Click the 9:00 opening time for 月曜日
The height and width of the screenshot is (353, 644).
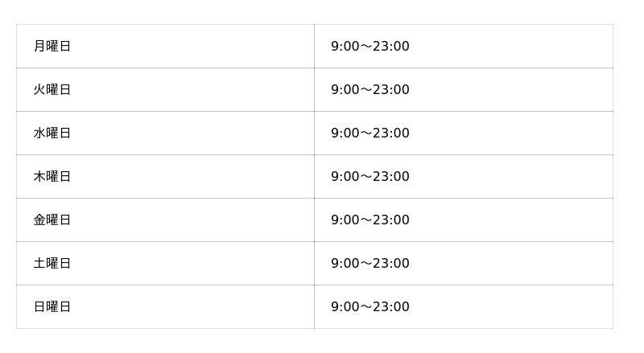345,47
